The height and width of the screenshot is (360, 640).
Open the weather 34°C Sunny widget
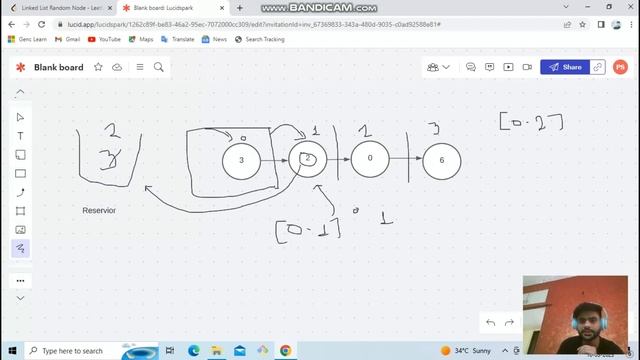pos(466,351)
